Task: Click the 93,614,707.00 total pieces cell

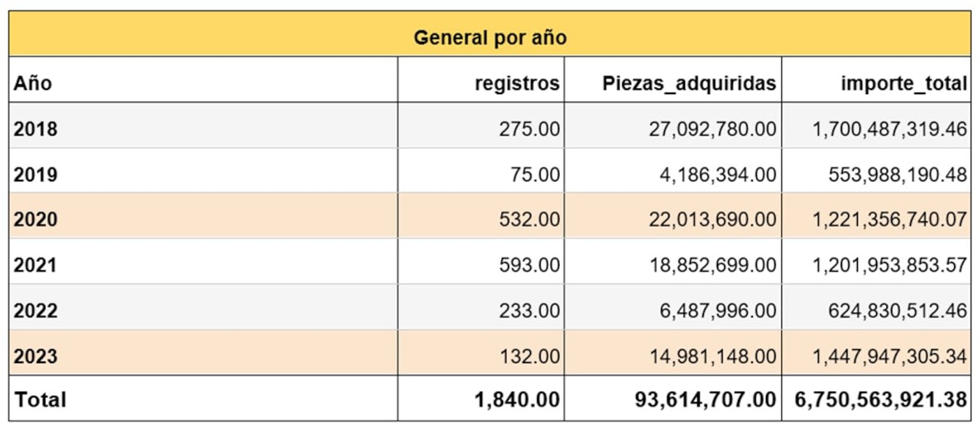Action: 705,399
